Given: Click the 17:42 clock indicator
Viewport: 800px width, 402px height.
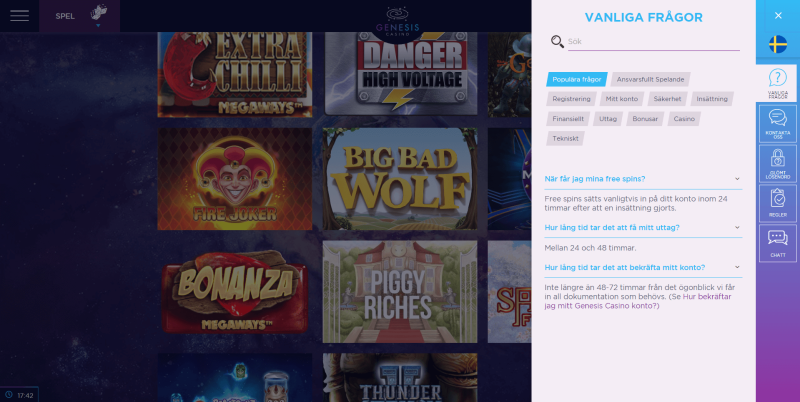Looking at the screenshot, I should 19,395.
